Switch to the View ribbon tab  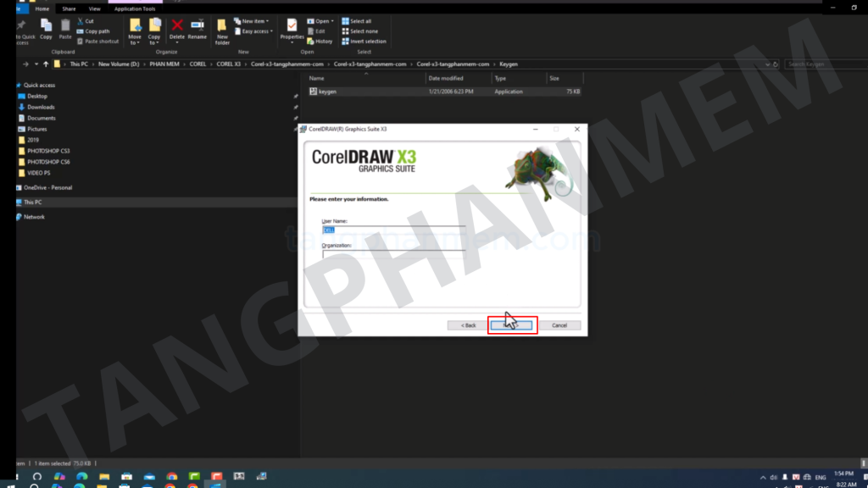click(x=94, y=8)
